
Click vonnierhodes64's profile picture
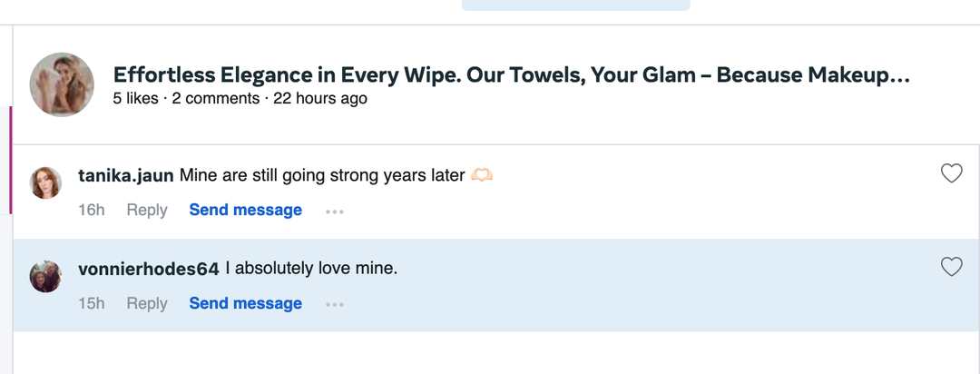coord(46,276)
